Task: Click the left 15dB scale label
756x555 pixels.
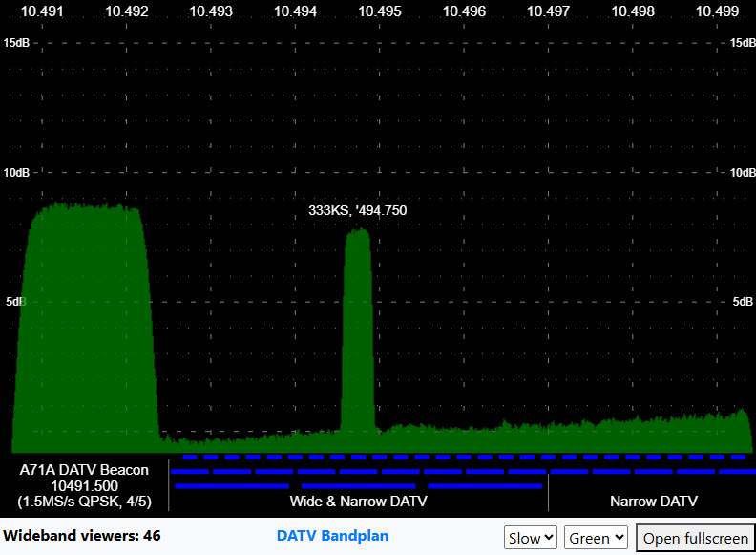Action: [x=18, y=43]
